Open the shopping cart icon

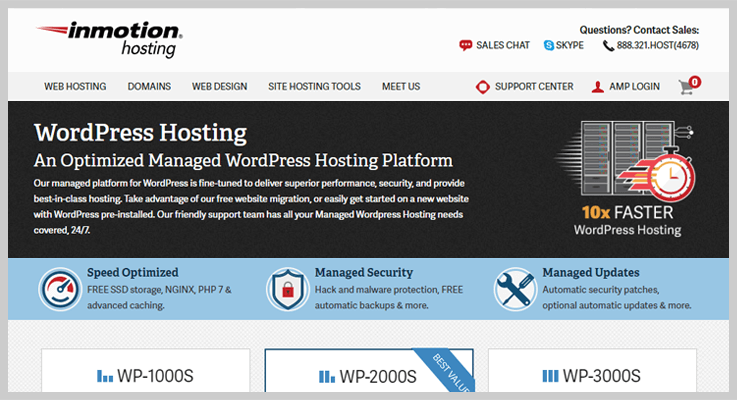coord(686,88)
